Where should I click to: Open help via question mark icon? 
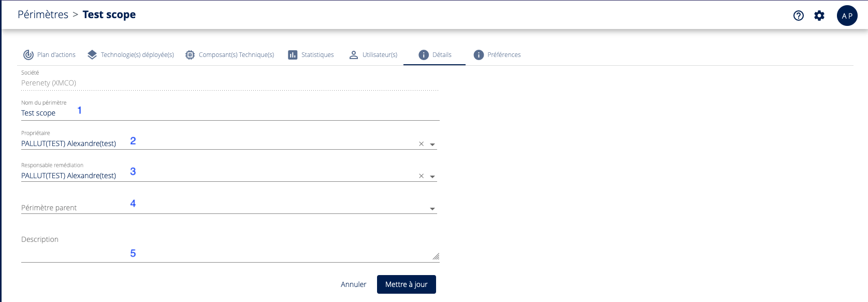pyautogui.click(x=799, y=16)
